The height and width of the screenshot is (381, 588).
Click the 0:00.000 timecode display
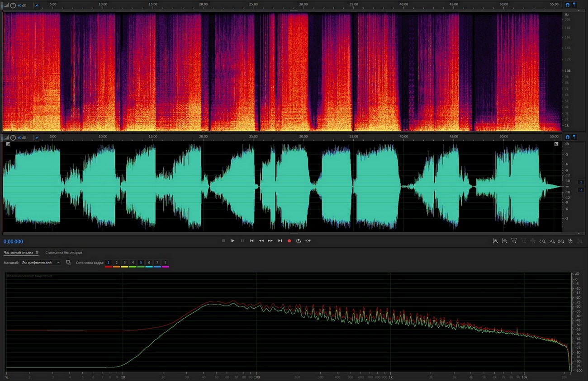click(x=14, y=242)
